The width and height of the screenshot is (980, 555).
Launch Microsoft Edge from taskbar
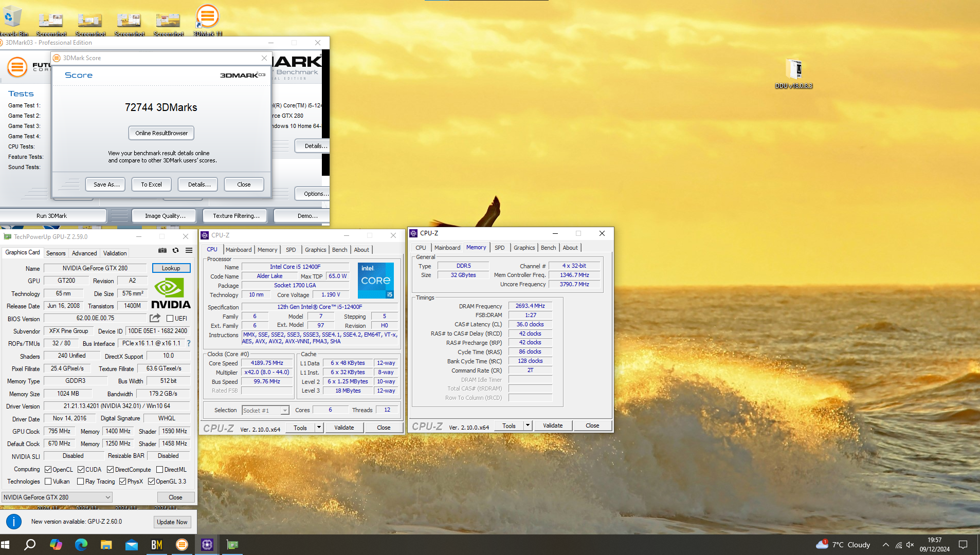click(81, 545)
